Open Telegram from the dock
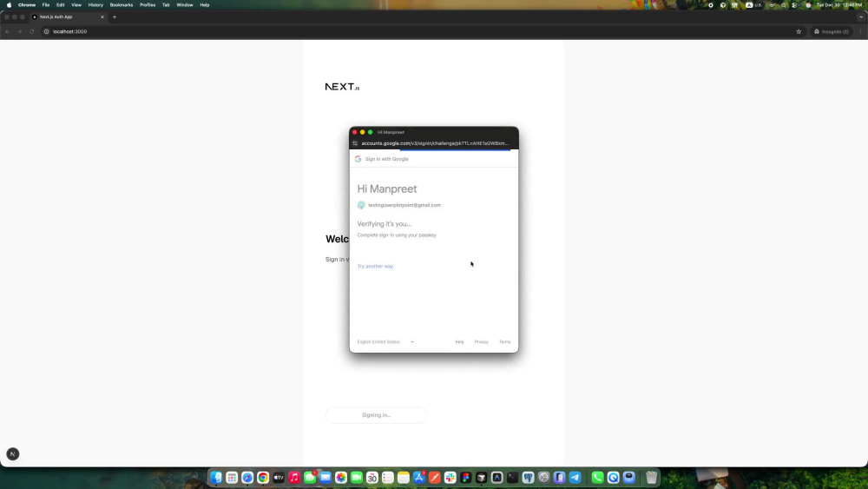Viewport: 868px width, 489px height. tap(575, 478)
